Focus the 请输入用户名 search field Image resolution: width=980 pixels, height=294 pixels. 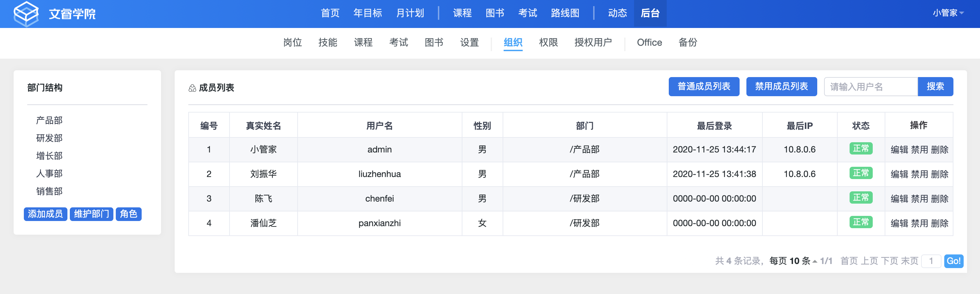click(870, 87)
